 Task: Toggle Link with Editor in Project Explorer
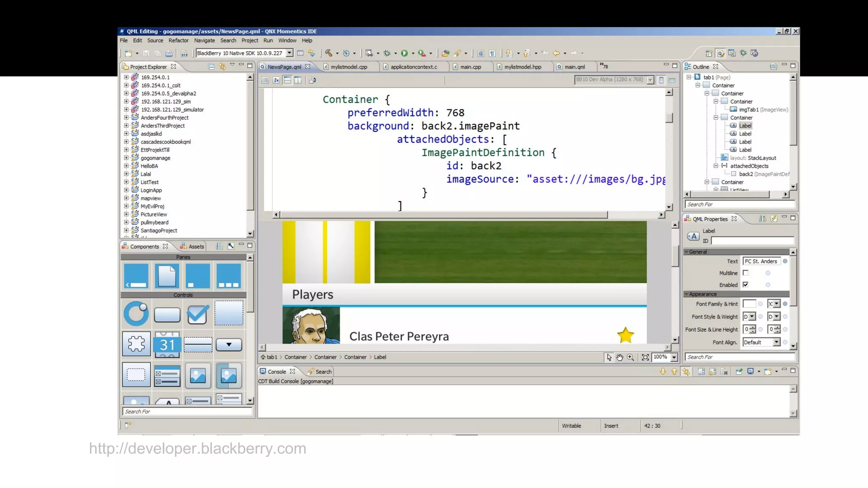click(222, 67)
